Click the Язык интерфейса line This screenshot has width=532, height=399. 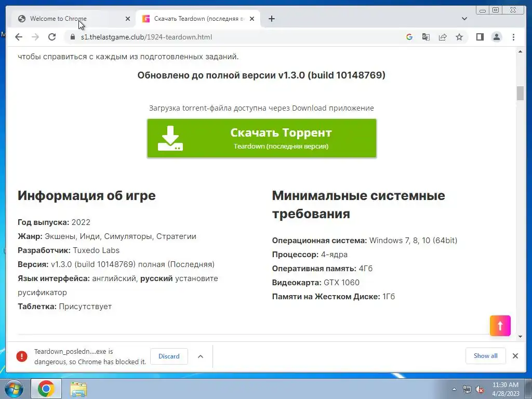pos(118,285)
